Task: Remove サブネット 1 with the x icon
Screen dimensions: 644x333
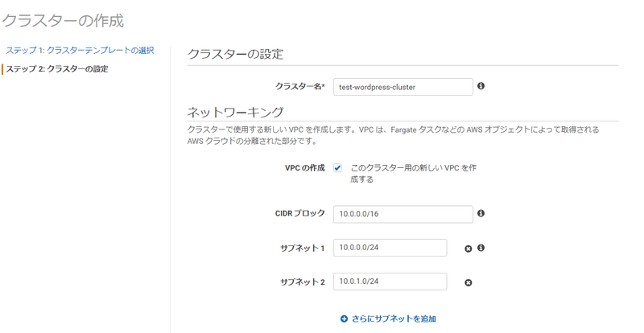Action: 468,249
